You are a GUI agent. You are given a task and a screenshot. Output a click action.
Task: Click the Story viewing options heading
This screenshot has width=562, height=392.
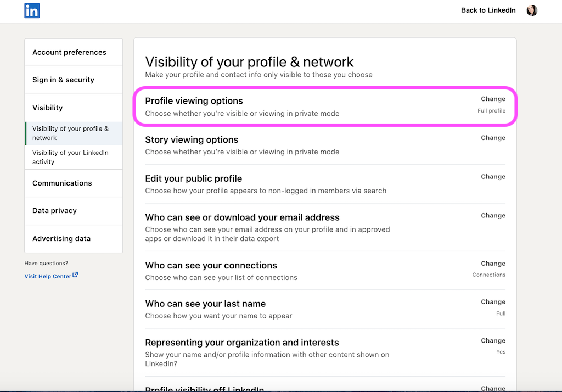pos(192,139)
